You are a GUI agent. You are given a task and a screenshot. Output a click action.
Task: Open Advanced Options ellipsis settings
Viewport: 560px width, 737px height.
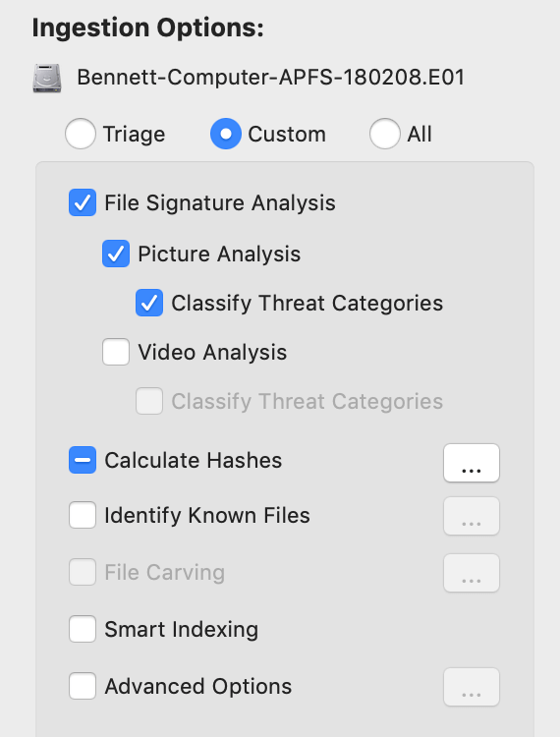472,687
